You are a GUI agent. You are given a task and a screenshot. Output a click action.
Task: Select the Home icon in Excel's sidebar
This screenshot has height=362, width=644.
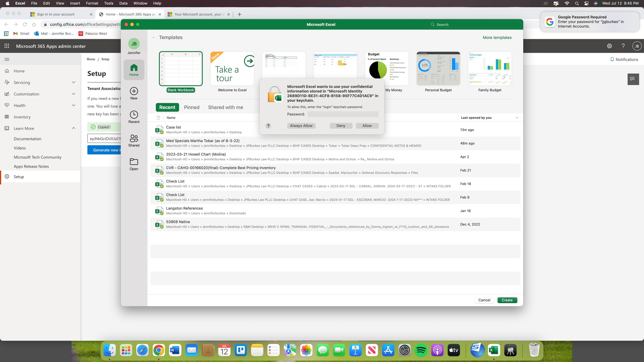[x=134, y=69]
